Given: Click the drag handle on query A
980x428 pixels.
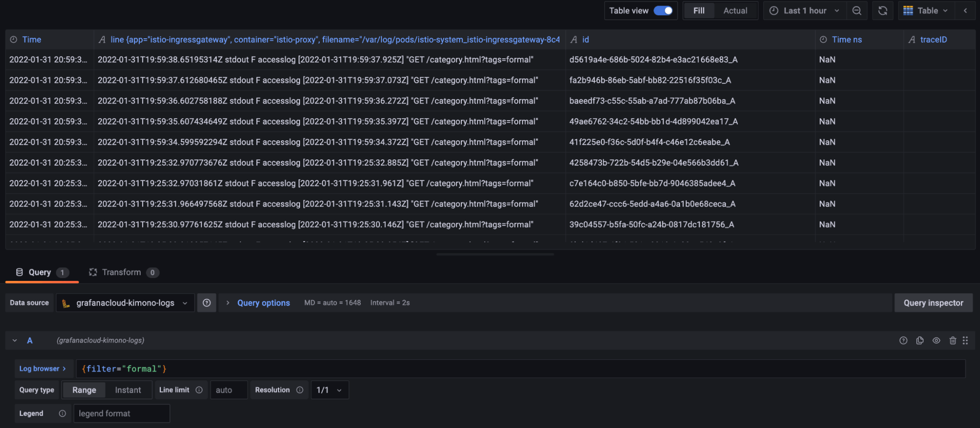Looking at the screenshot, I should [965, 340].
